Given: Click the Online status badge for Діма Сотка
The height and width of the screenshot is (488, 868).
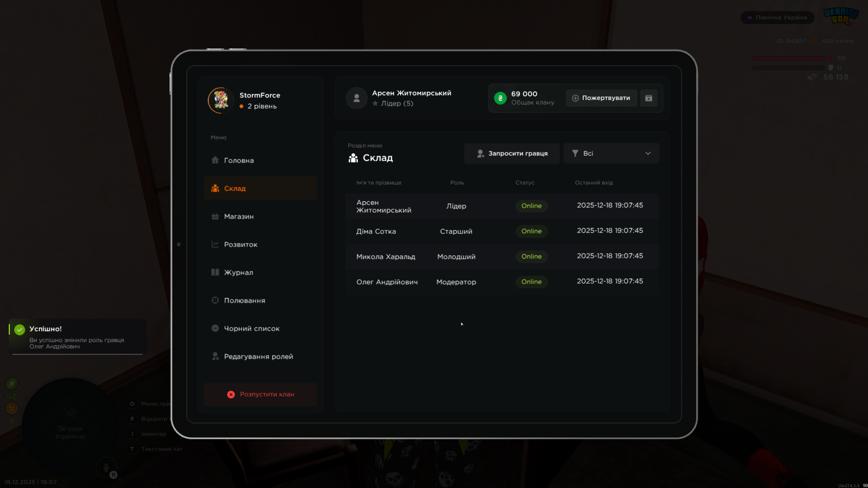Looking at the screenshot, I should coord(531,231).
